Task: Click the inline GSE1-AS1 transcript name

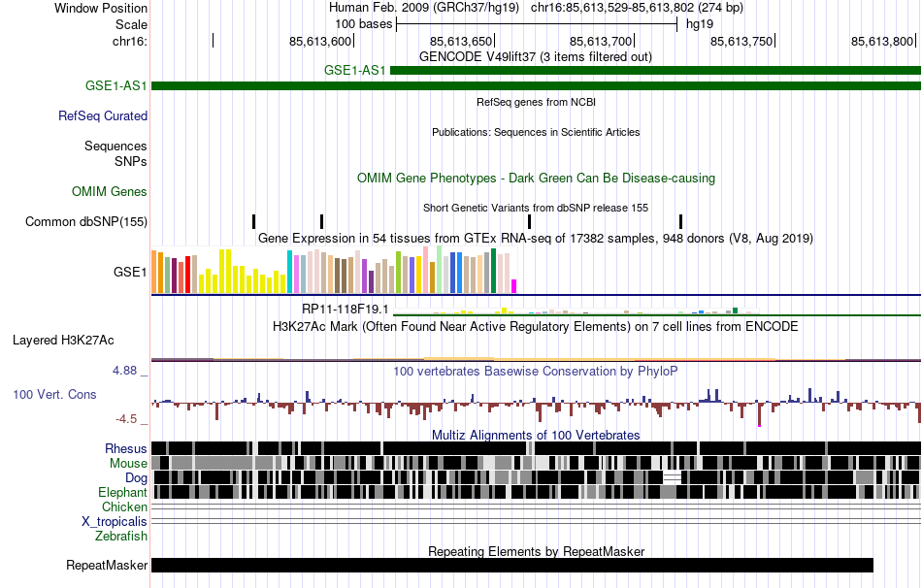Action: pos(355,71)
